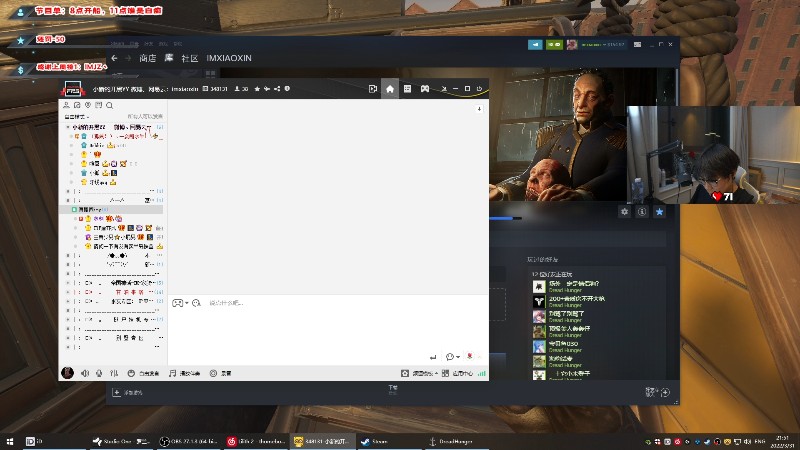Open Steam downloads at bottom center

(393, 390)
